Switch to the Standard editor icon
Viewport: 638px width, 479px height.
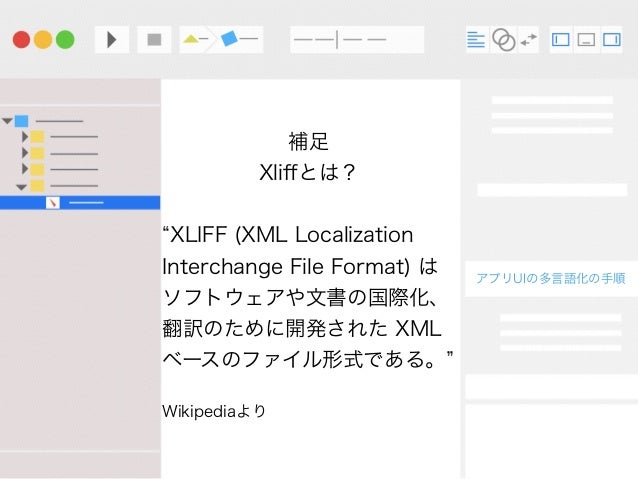pos(476,40)
